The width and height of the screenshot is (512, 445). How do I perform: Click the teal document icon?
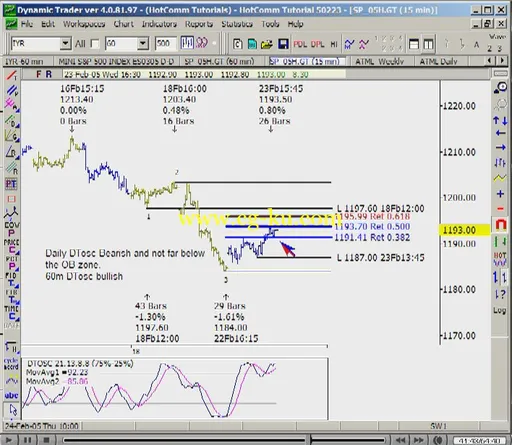click(x=252, y=44)
